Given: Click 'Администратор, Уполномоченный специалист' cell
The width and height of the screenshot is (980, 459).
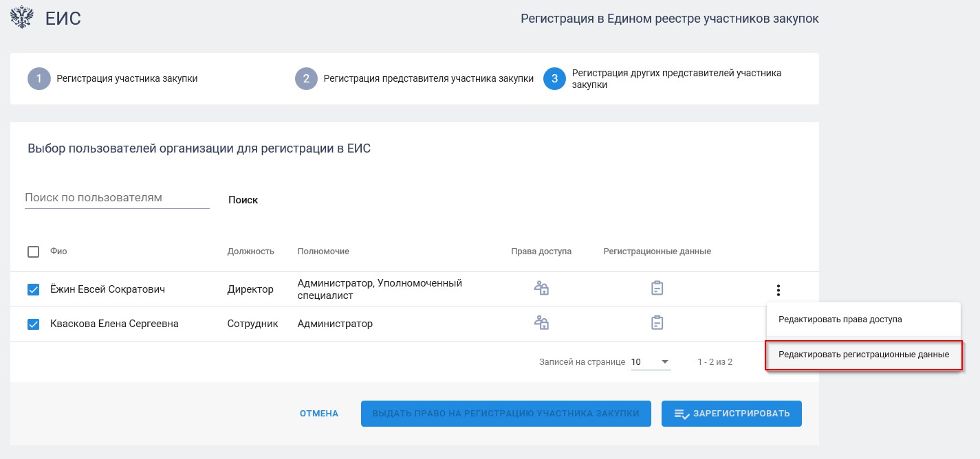Looking at the screenshot, I should [x=380, y=289].
